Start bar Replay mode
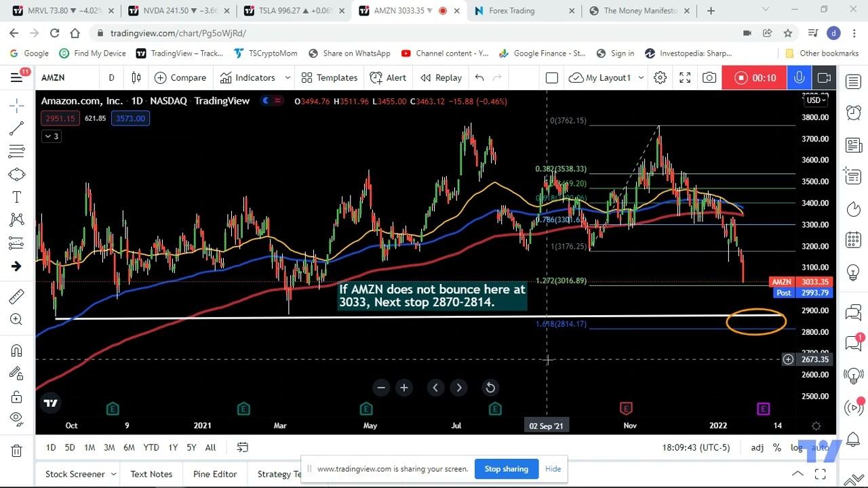 click(x=441, y=78)
